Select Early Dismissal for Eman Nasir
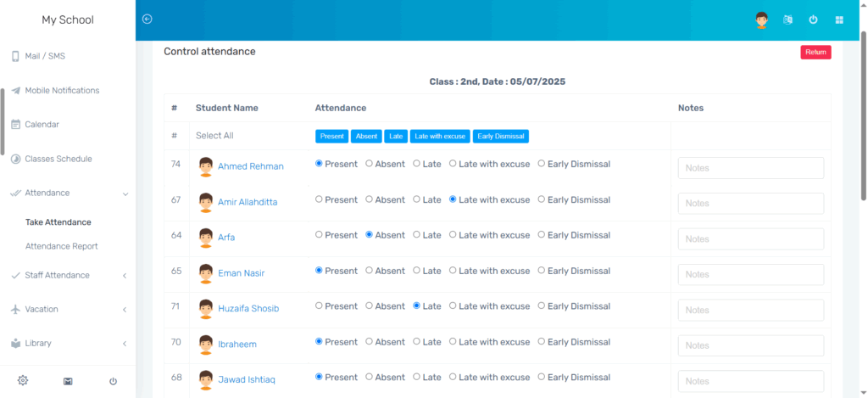 [542, 271]
